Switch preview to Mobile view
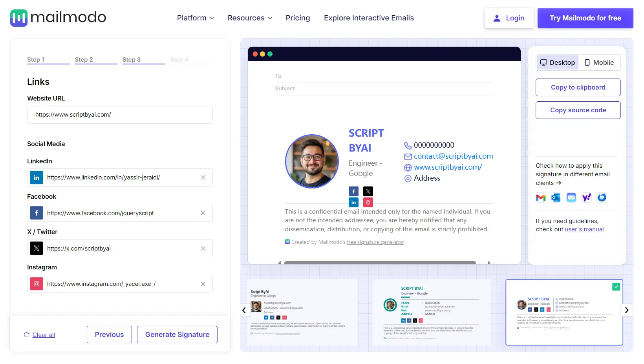Image resolution: width=644 pixels, height=364 pixels. tap(599, 62)
